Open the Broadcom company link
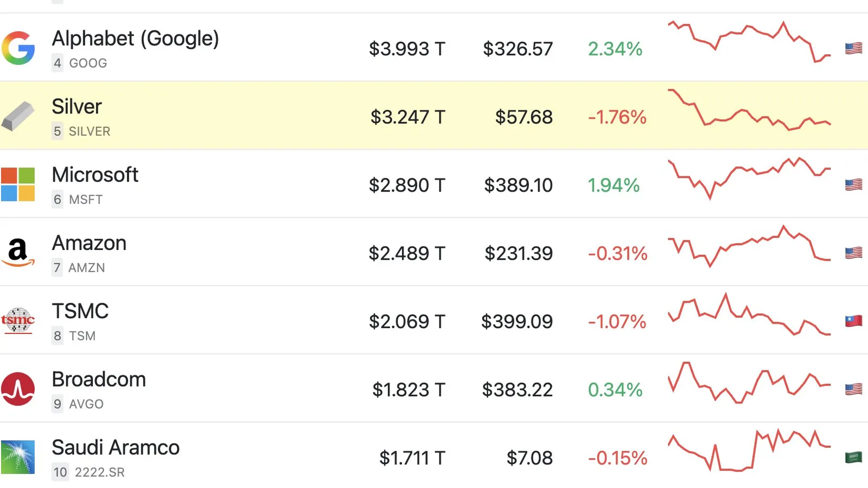The height and width of the screenshot is (488, 868). tap(99, 379)
